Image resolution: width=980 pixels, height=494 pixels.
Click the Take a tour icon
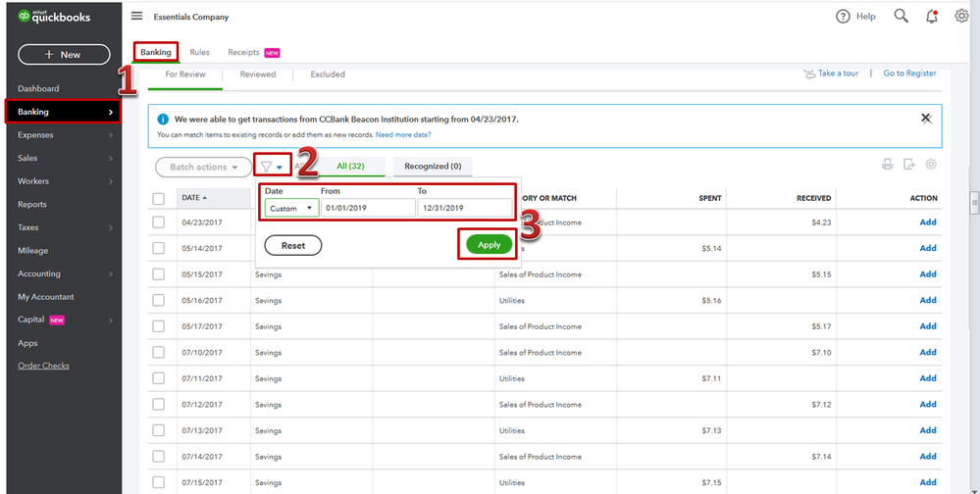(808, 74)
